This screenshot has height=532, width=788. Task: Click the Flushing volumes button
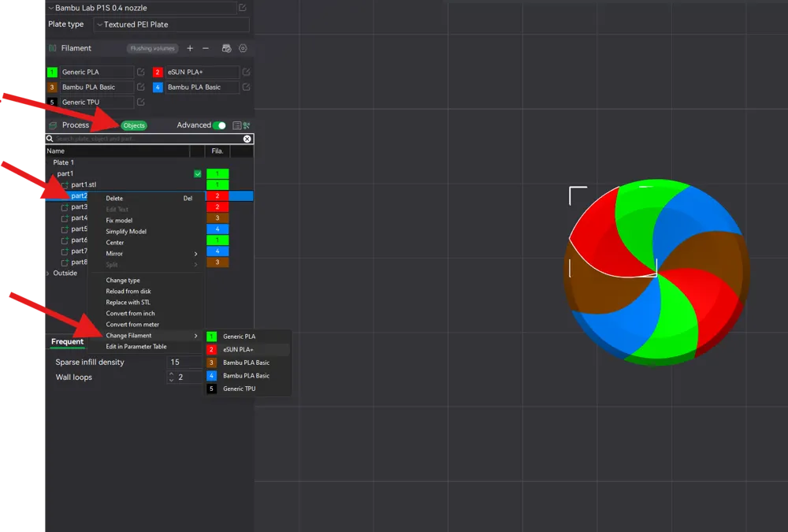coord(152,48)
